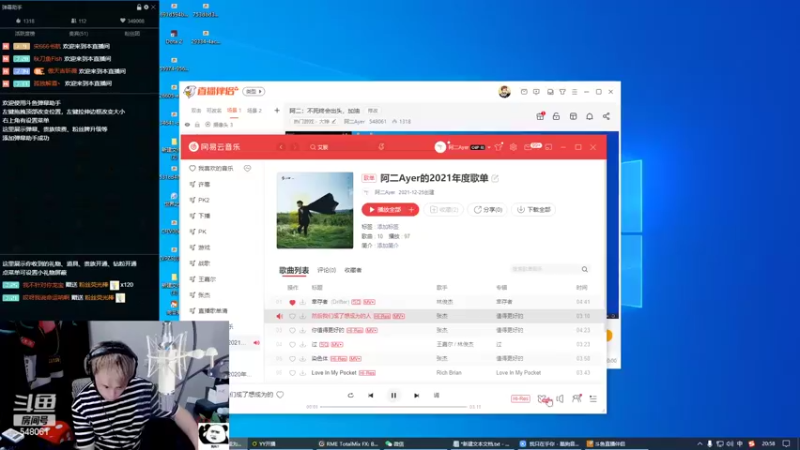Select the Song List tab
The height and width of the screenshot is (450, 800).
pos(294,270)
